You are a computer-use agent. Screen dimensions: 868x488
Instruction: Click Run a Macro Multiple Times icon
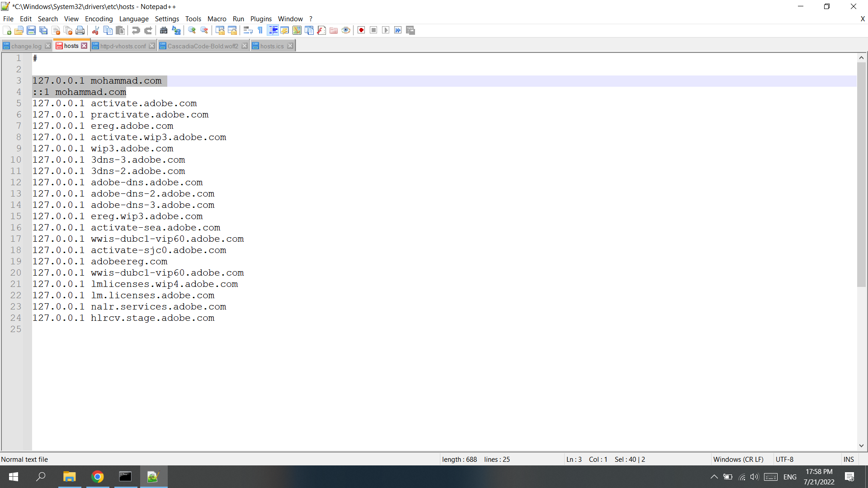pos(398,30)
